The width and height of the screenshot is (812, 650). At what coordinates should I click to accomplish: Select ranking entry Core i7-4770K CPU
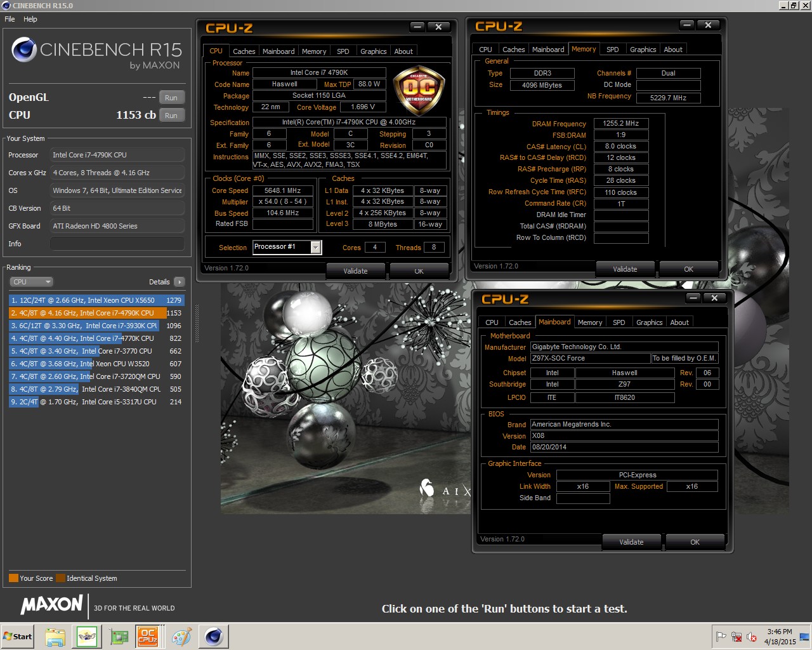[x=96, y=338]
